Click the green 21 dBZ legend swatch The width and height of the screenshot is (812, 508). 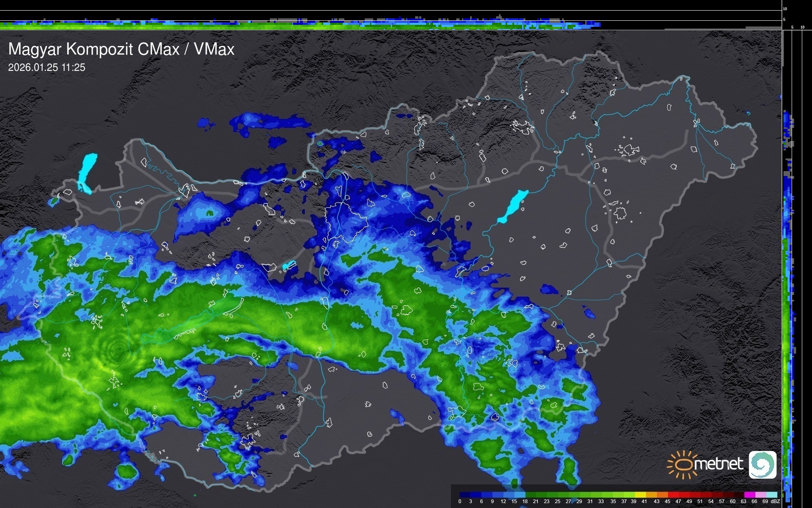coord(541,495)
